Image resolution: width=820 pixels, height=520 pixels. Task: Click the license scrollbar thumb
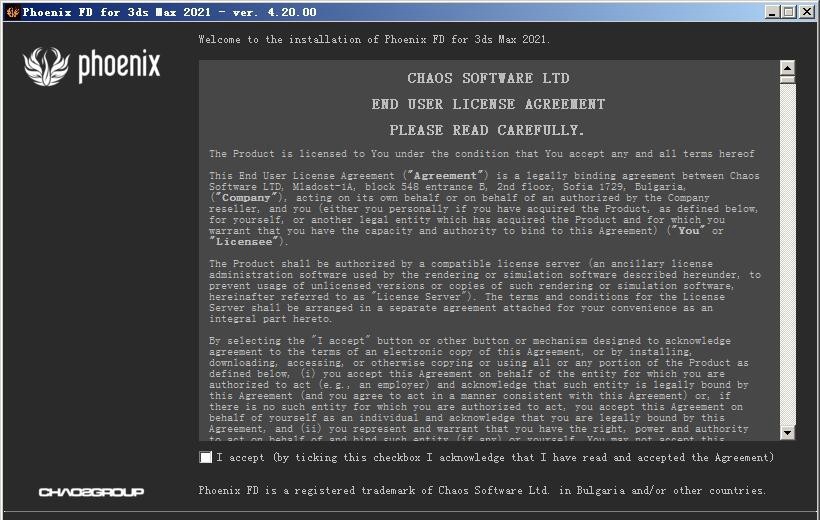pos(787,80)
